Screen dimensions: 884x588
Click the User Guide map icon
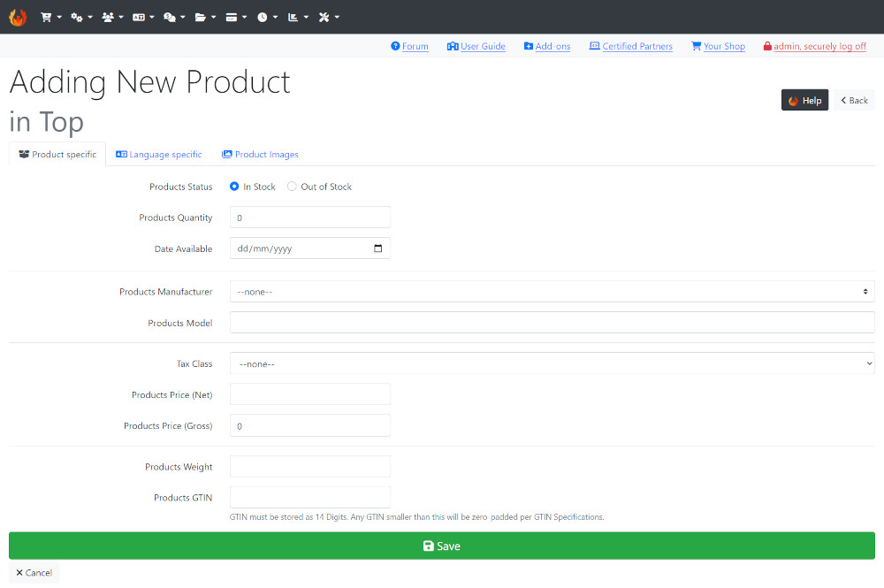(x=452, y=46)
